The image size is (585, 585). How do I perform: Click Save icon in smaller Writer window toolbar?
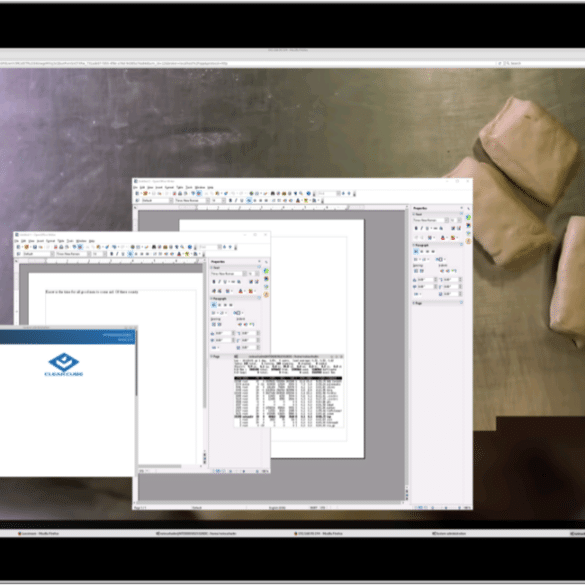[x=35, y=247]
